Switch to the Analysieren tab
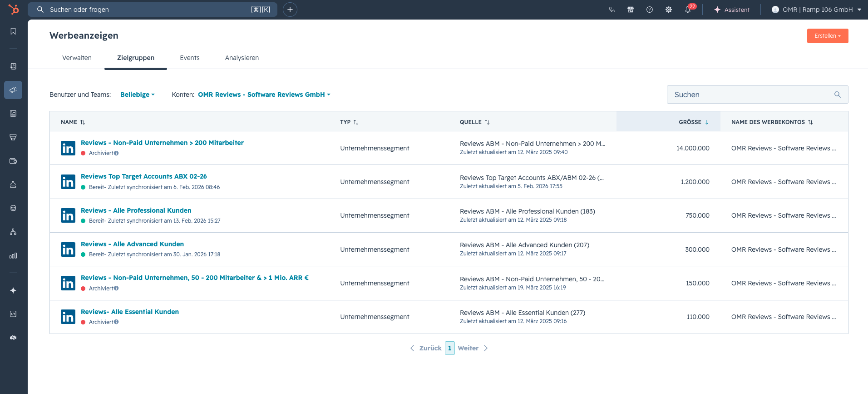 click(242, 58)
